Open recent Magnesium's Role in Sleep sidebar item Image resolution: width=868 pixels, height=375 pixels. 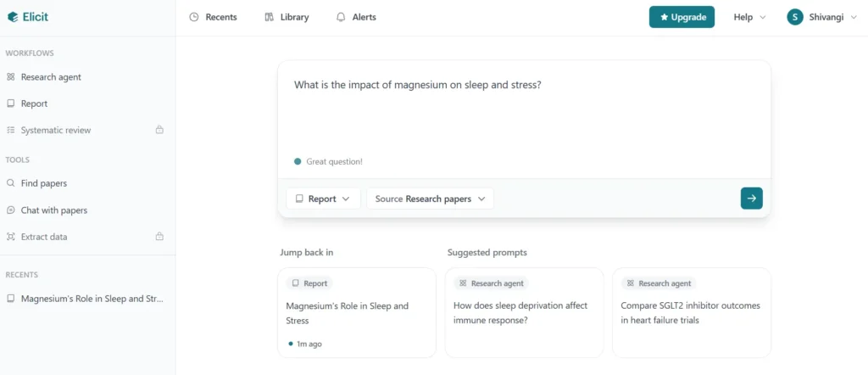click(x=87, y=299)
